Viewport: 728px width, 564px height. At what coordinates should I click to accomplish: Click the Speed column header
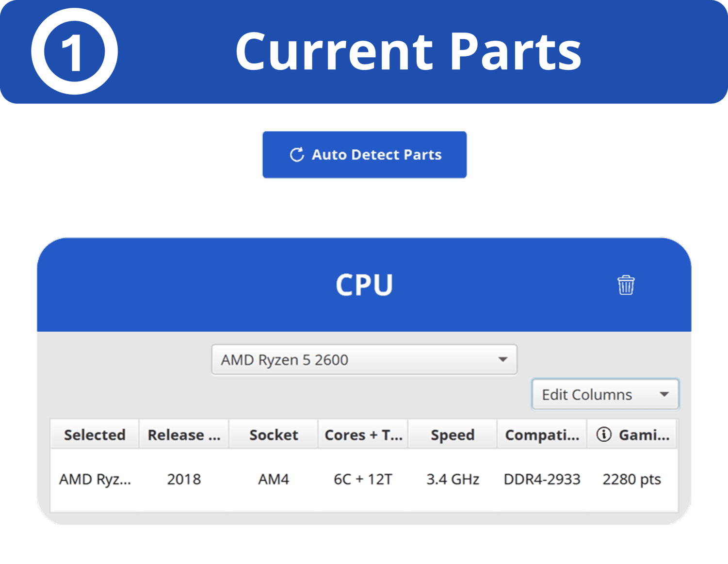(453, 435)
